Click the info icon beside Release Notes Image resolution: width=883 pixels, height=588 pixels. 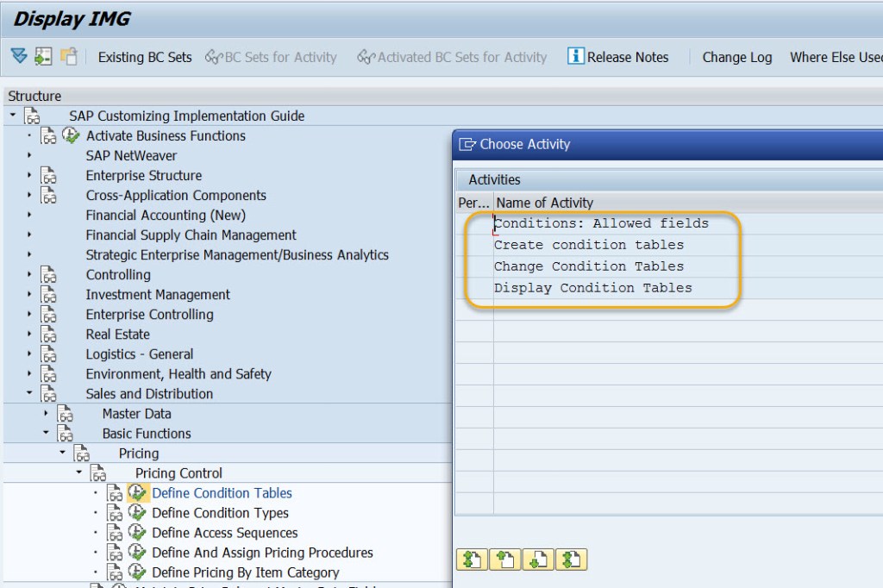(574, 57)
